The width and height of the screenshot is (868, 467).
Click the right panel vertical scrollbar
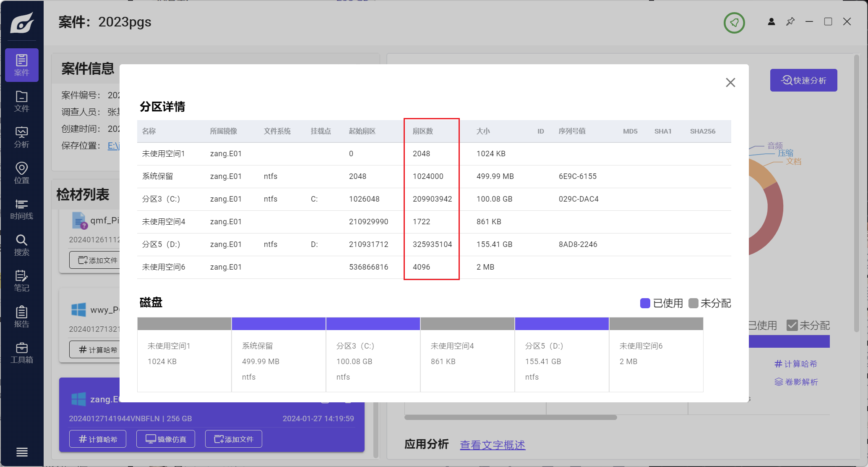click(x=857, y=193)
